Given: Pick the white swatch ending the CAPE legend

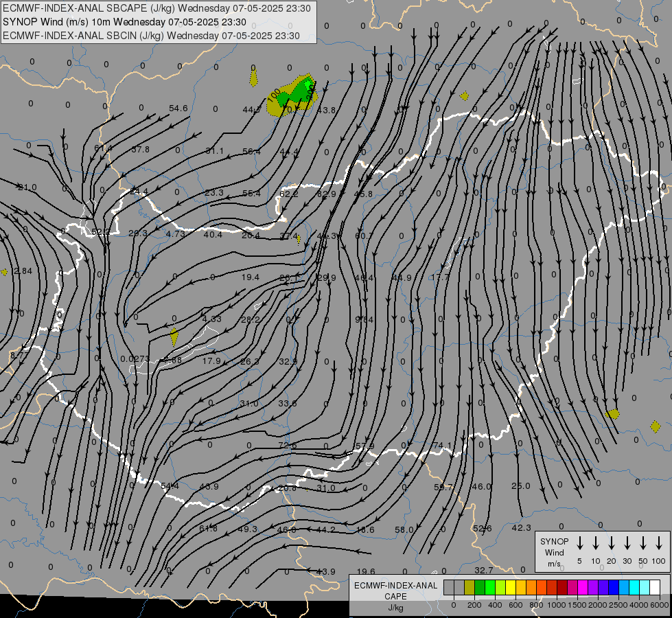Looking at the screenshot, I should [x=654, y=587].
